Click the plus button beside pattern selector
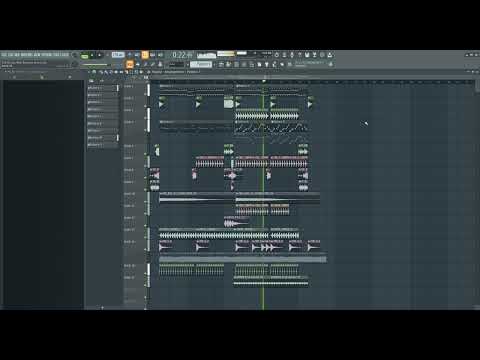This screenshot has width=480, height=360. (214, 64)
